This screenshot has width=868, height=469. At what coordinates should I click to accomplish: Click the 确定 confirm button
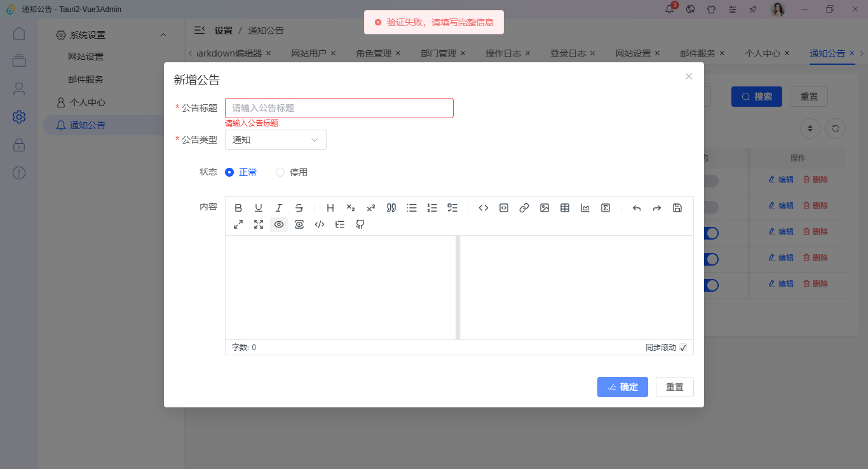622,386
